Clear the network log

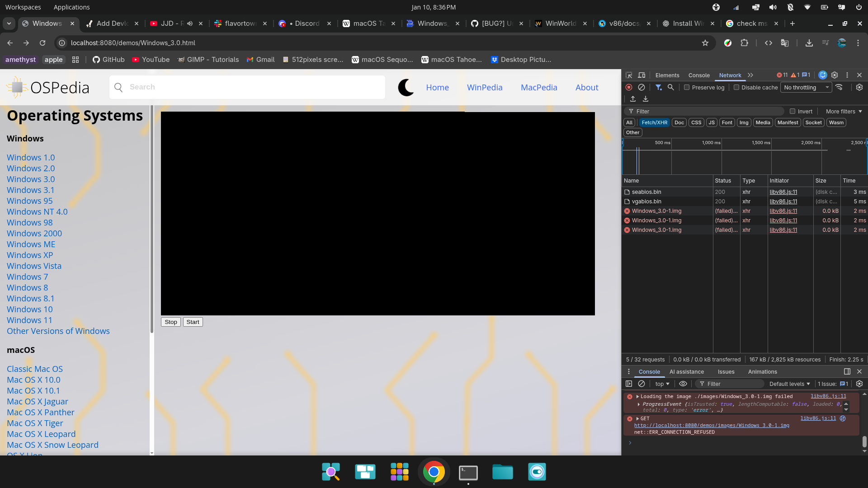click(642, 87)
